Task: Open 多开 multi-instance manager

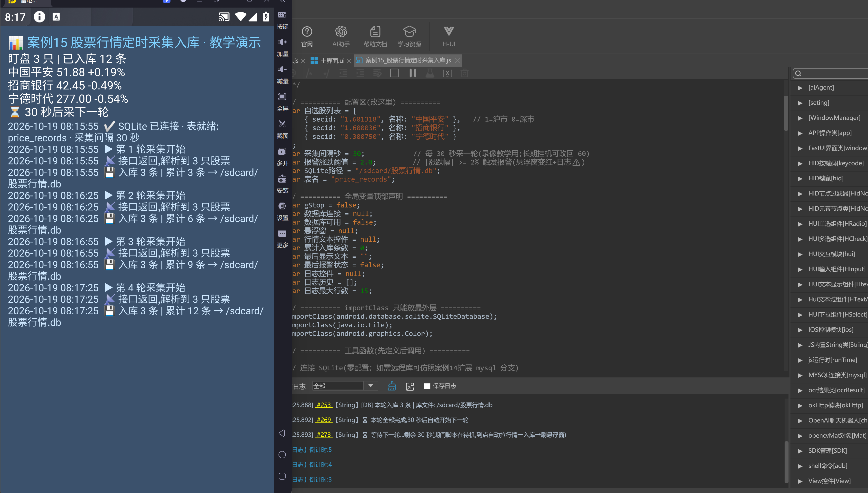Action: (x=282, y=156)
